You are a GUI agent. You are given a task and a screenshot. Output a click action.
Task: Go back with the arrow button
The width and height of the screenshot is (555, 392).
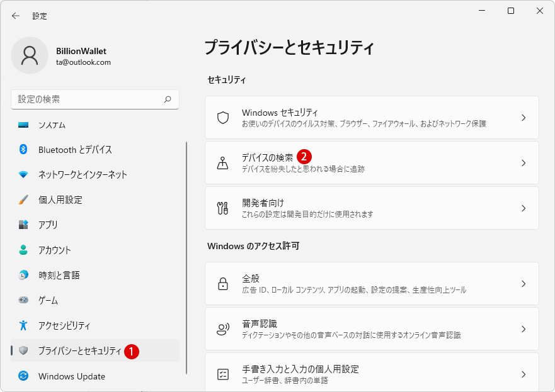[x=16, y=16]
